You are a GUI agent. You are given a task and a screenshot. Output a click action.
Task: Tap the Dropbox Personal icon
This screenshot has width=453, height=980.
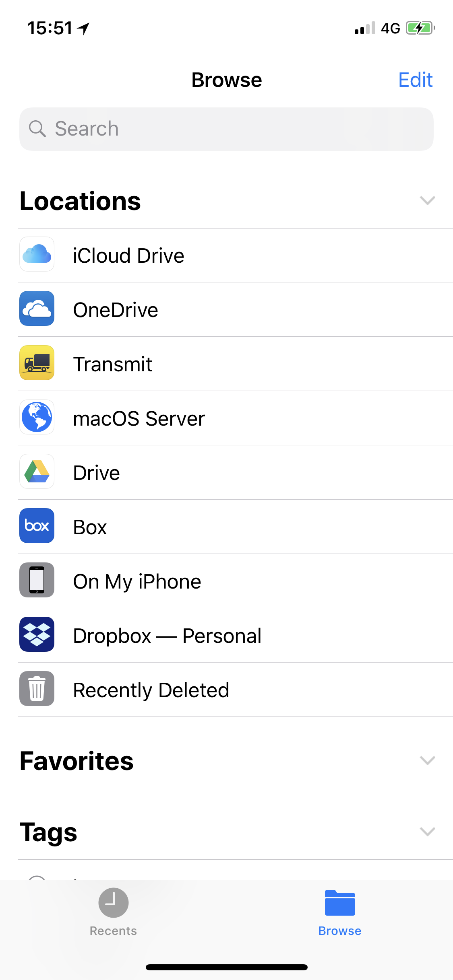[x=37, y=634]
